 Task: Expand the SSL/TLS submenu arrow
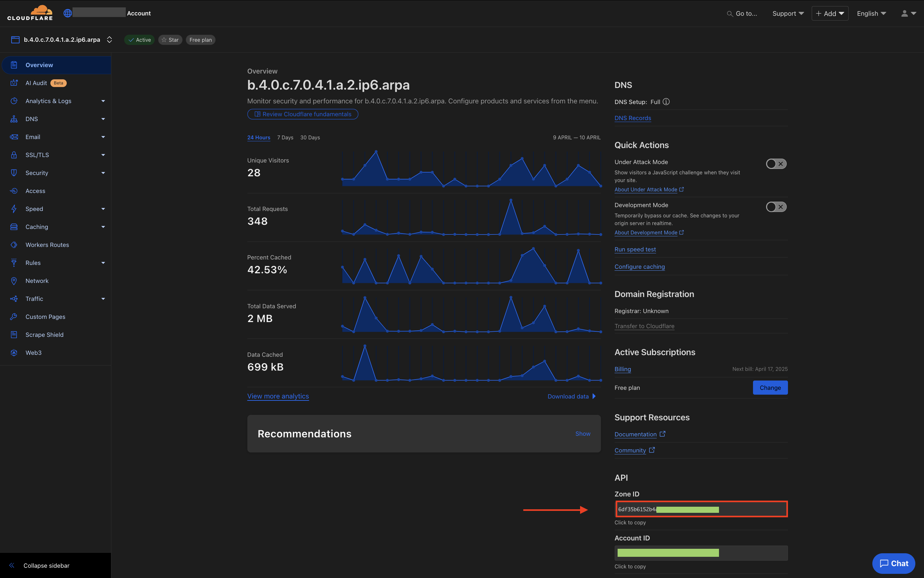click(x=103, y=155)
